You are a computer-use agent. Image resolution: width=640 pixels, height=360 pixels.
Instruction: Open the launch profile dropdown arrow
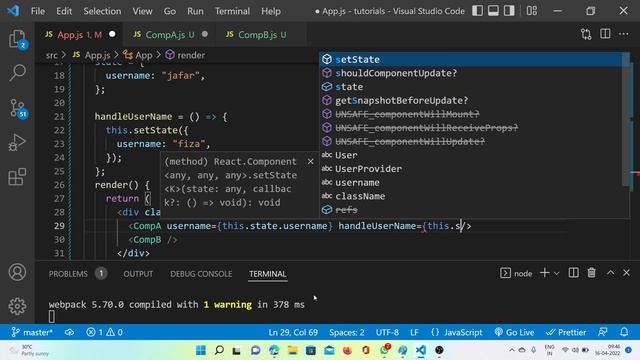tap(556, 273)
